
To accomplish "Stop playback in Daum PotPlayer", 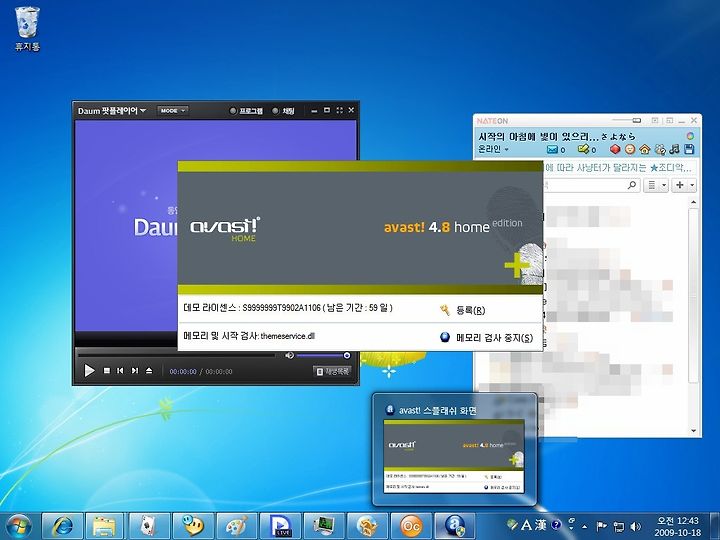I will coord(107,371).
